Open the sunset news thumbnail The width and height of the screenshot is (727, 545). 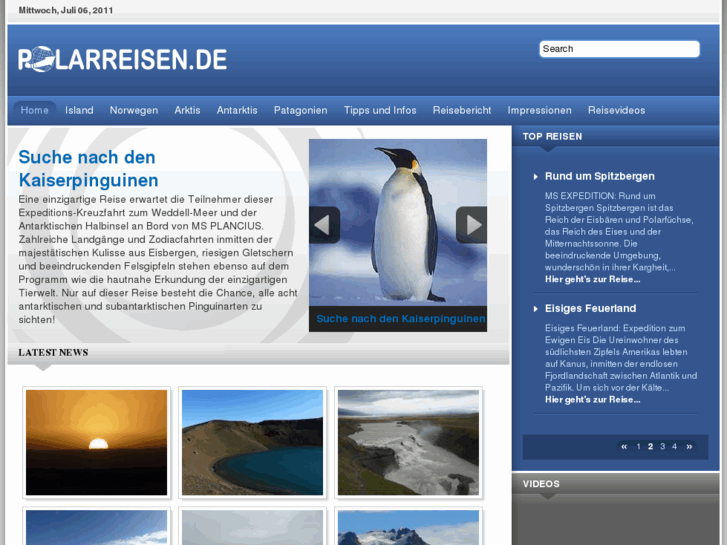[x=96, y=442]
